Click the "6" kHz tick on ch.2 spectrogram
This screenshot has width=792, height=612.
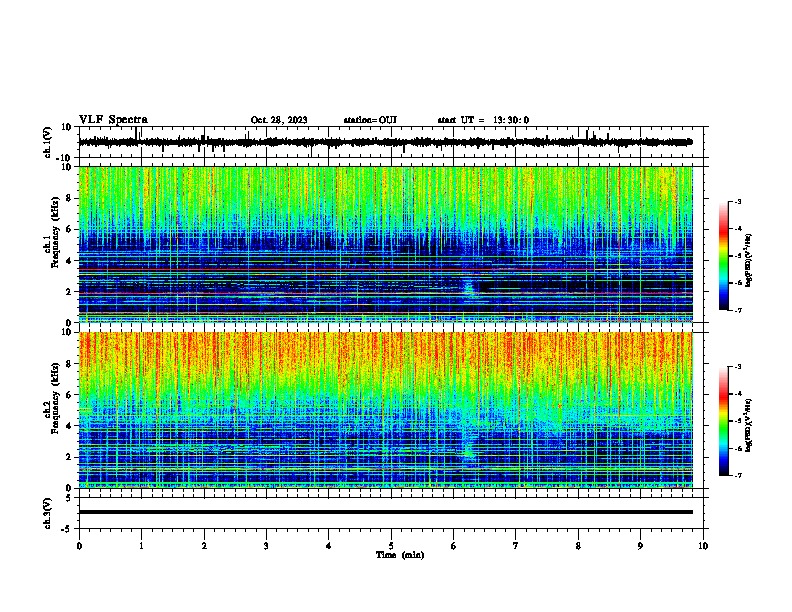pyautogui.click(x=69, y=395)
